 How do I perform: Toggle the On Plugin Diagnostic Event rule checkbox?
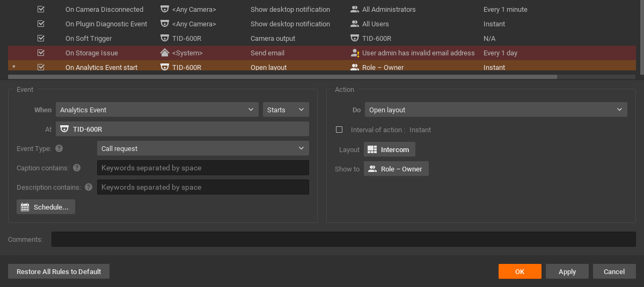[41, 24]
